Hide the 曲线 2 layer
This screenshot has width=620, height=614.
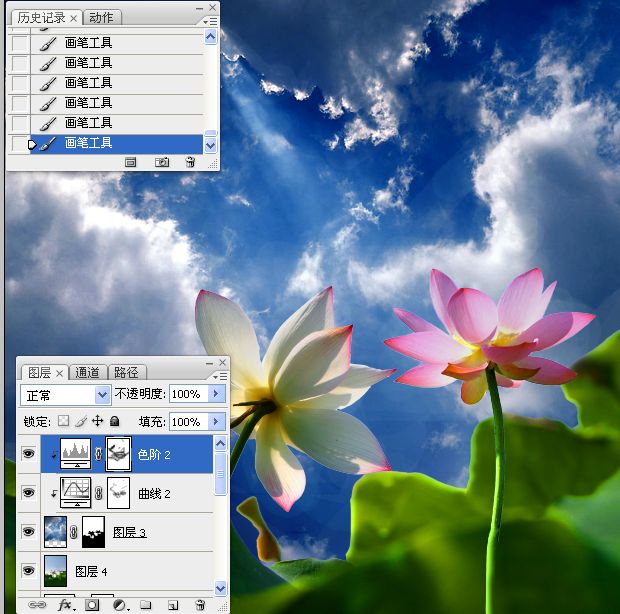coord(28,493)
